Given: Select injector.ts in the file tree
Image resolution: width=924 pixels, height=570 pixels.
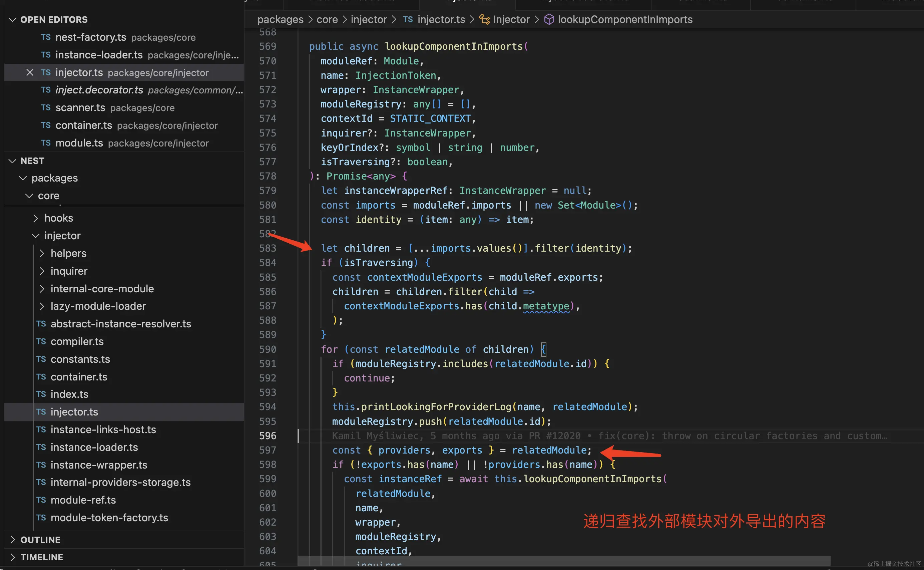Looking at the screenshot, I should pyautogui.click(x=124, y=412).
